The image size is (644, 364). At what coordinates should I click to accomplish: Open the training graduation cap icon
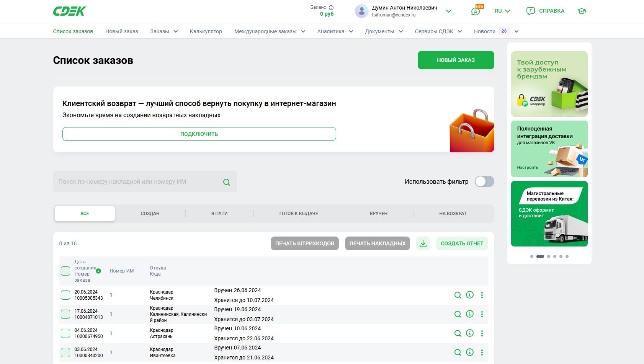pyautogui.click(x=582, y=11)
